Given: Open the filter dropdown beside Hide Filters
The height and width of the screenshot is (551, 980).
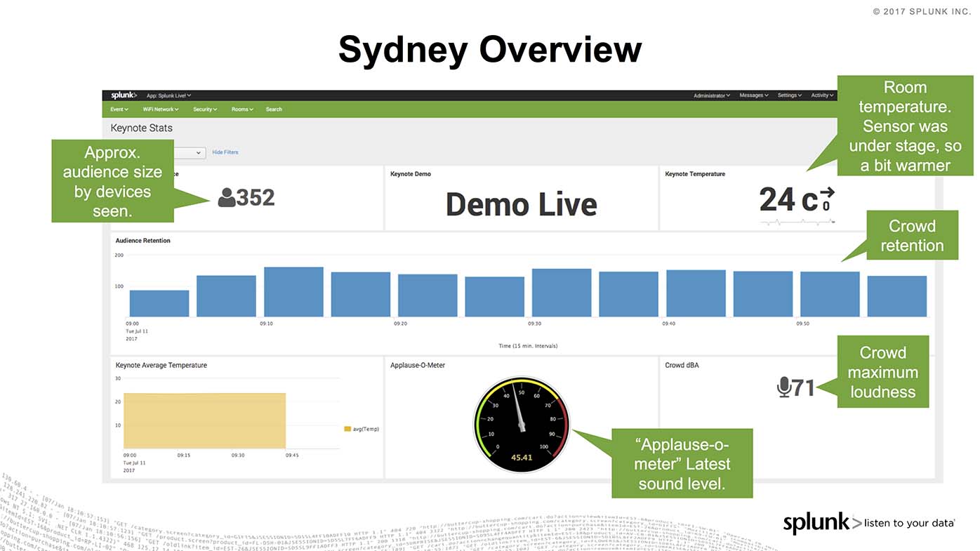Looking at the screenshot, I should coord(190,152).
